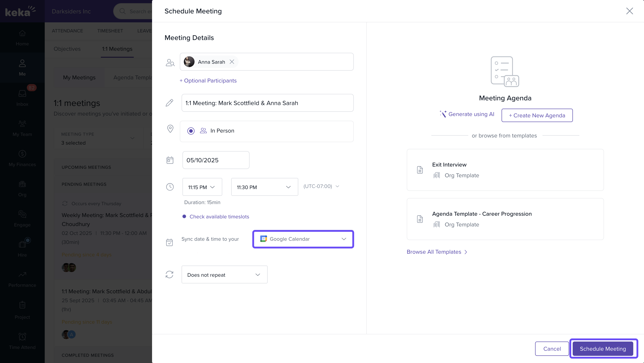Add Optional Participants link
The image size is (644, 363).
coord(208,81)
